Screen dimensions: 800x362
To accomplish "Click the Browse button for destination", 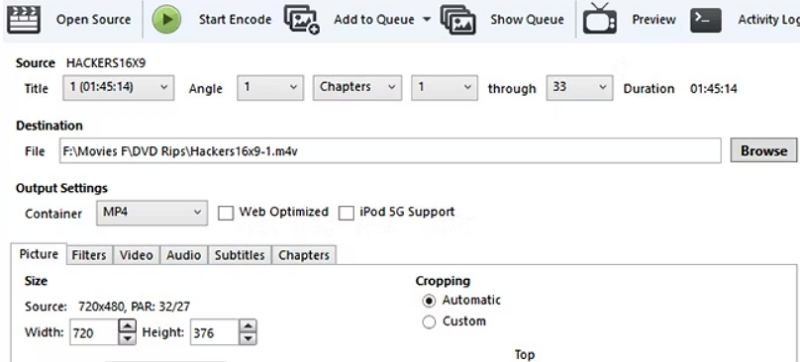I will [x=763, y=150].
